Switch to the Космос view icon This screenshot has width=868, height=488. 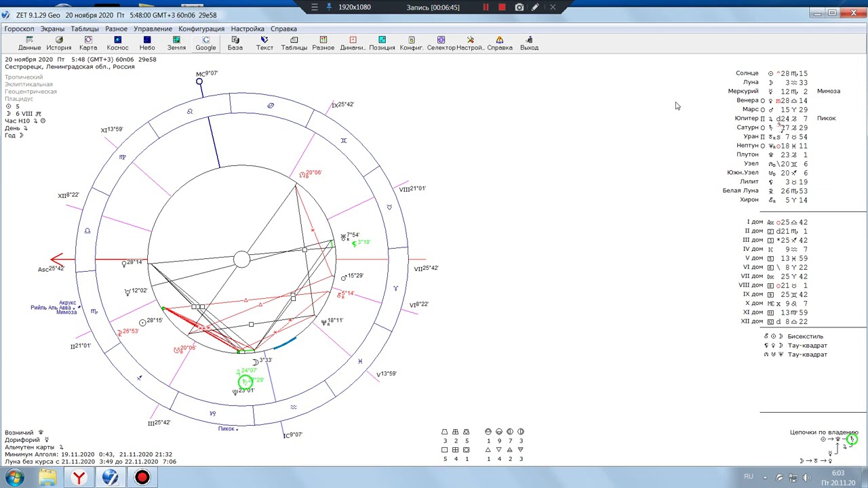(117, 43)
